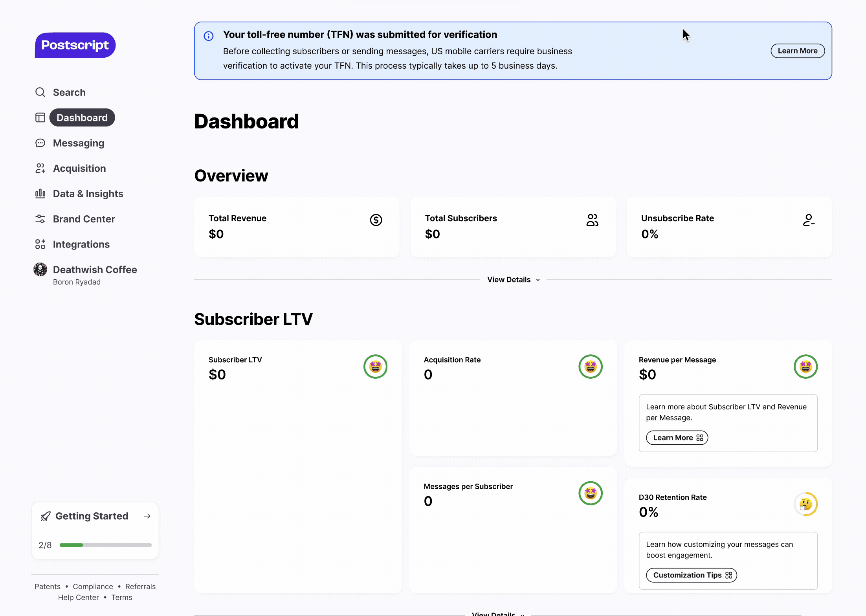The height and width of the screenshot is (616, 866).
Task: Click the Customization Tips button
Action: pyautogui.click(x=691, y=575)
